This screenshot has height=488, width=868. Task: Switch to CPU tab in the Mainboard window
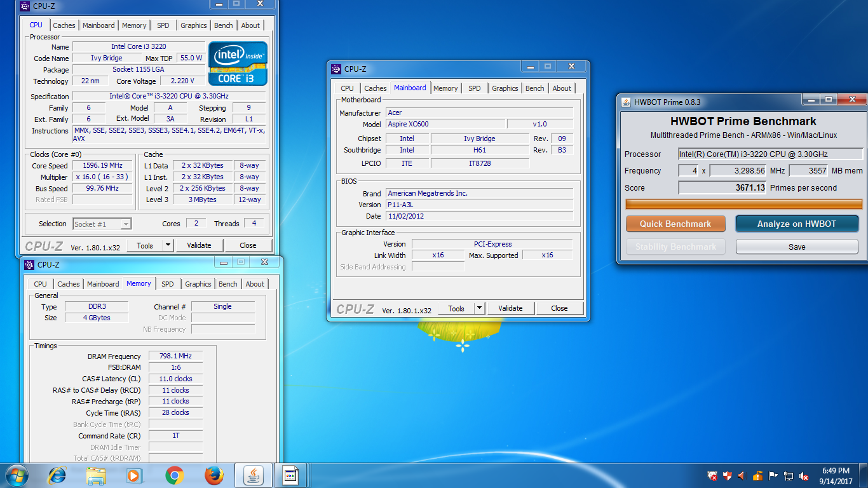[347, 88]
